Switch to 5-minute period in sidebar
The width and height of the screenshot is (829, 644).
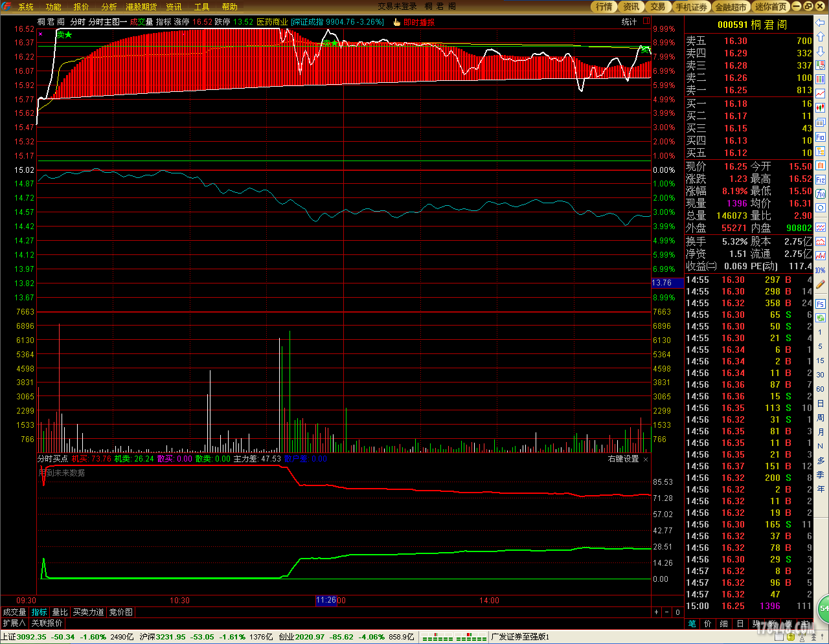tap(820, 346)
